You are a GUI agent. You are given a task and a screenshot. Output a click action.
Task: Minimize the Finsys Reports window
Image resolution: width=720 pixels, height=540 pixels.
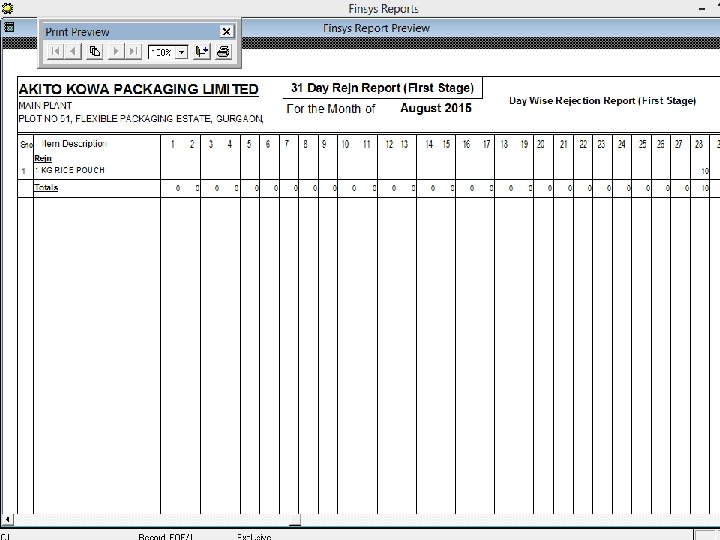(702, 9)
